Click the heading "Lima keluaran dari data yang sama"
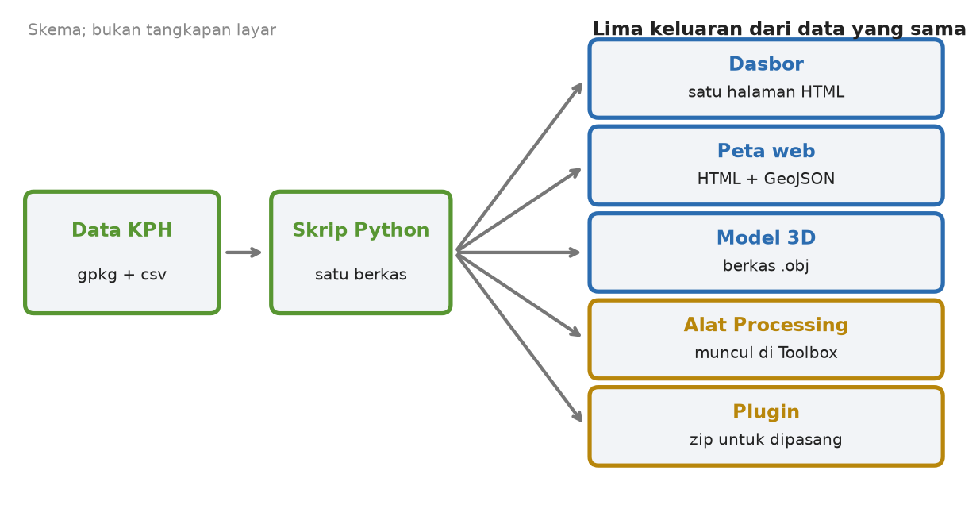This screenshot has width=980, height=505. point(779,29)
